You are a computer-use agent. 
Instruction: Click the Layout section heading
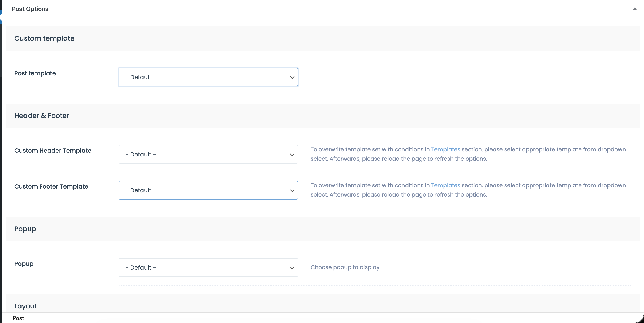coord(26,306)
